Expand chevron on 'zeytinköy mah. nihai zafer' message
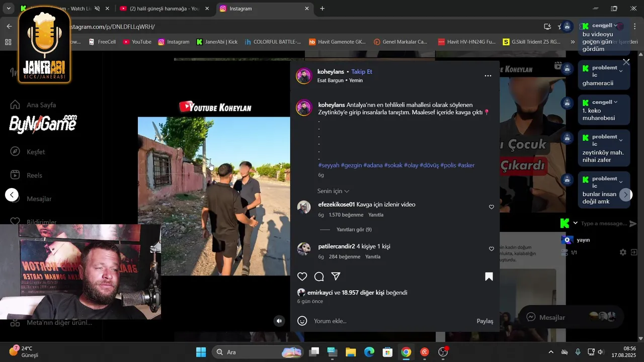Viewport: 644px width, 362px height. [x=621, y=140]
